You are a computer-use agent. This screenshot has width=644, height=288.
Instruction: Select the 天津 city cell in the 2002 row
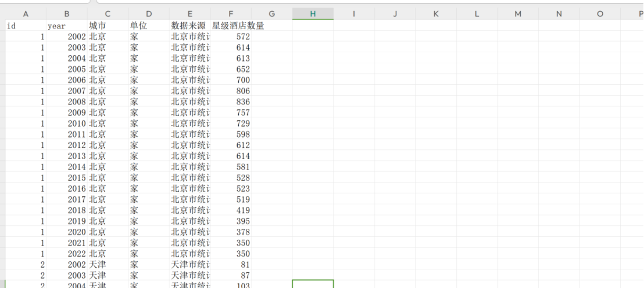point(108,265)
